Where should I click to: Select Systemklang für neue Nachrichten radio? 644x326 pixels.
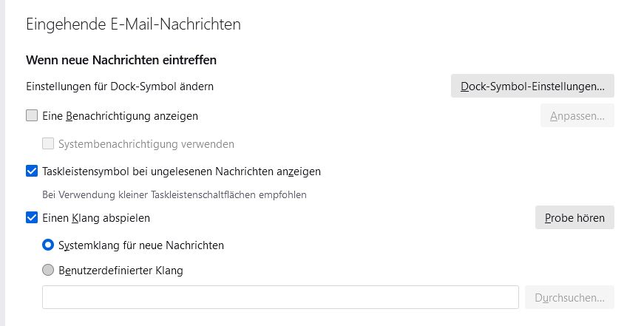tap(49, 245)
